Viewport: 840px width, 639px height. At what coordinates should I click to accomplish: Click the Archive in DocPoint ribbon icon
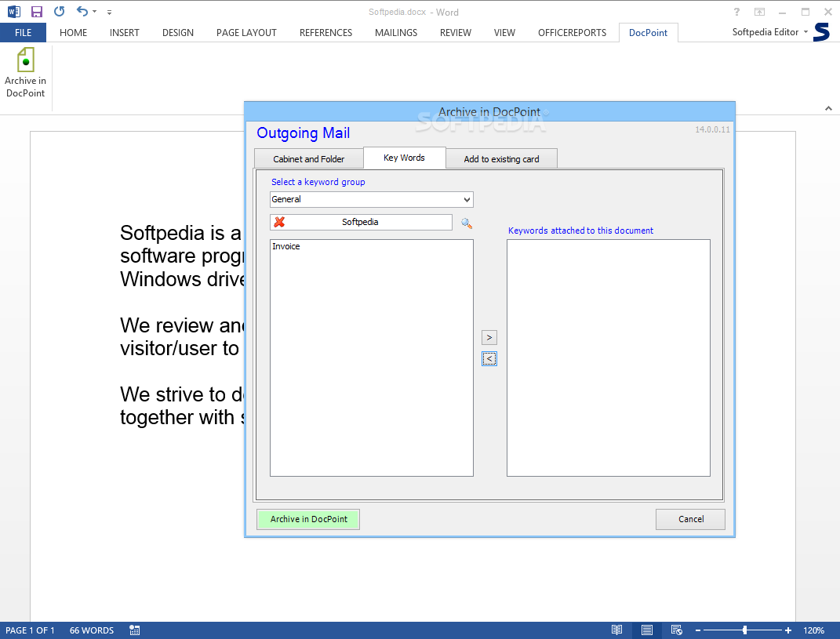point(25,73)
